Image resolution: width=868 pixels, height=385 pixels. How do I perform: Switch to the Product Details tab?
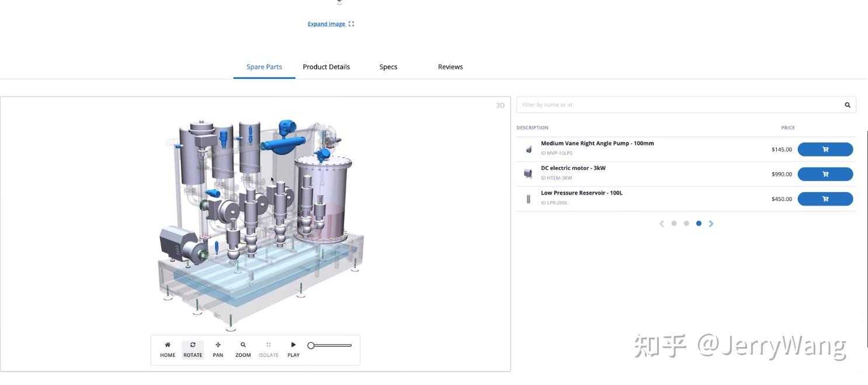click(326, 67)
